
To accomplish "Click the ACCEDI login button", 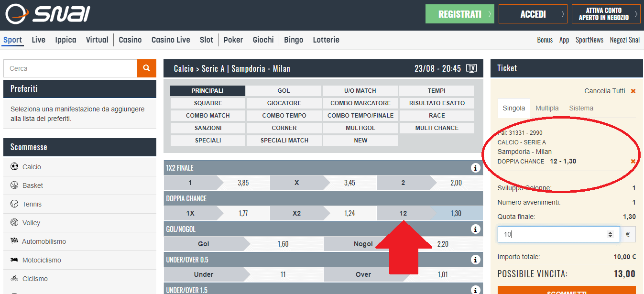I will coord(533,14).
